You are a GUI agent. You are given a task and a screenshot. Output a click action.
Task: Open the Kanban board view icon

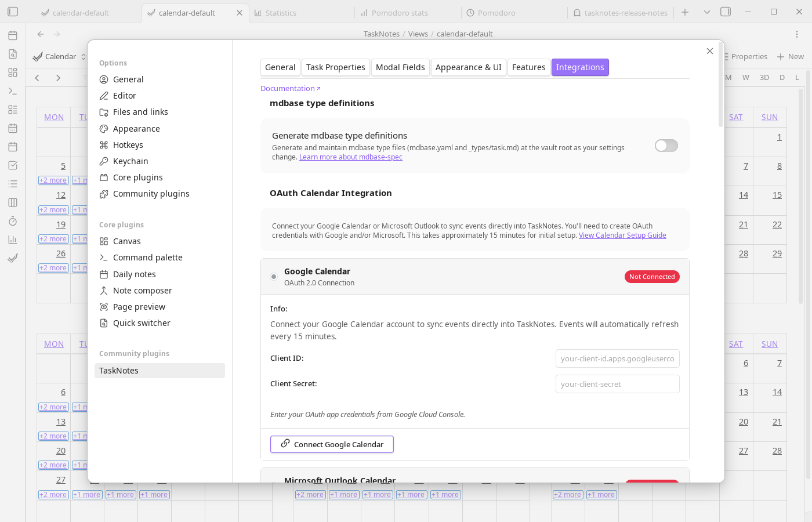coord(12,202)
